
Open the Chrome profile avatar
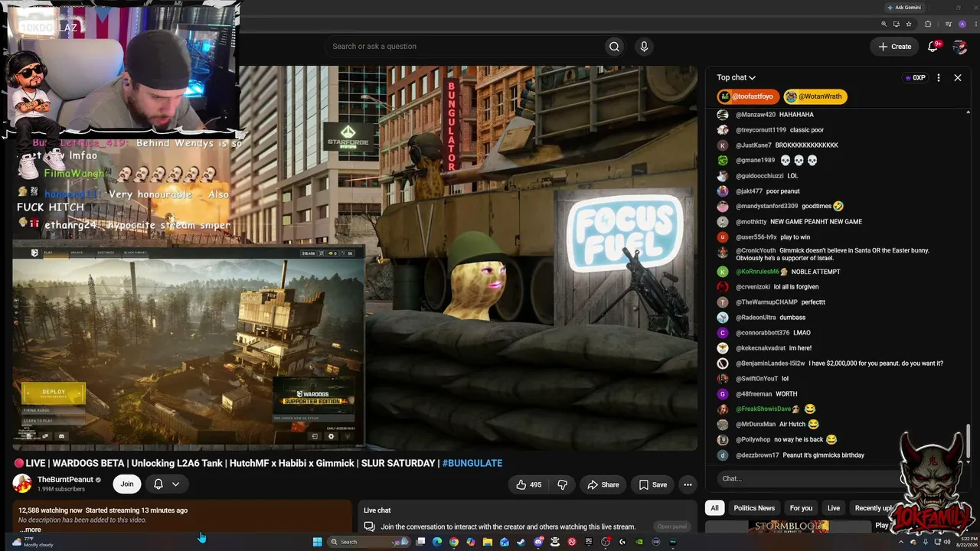pyautogui.click(x=962, y=24)
